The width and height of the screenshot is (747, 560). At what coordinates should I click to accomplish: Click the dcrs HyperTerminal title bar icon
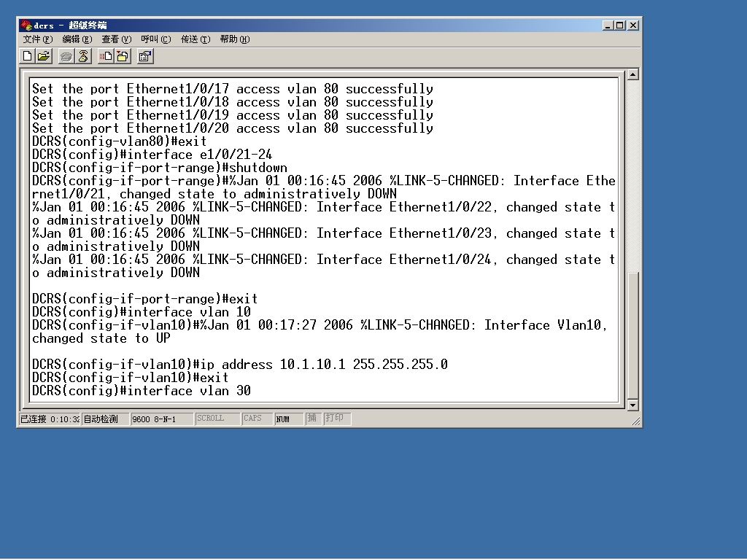tap(26, 26)
